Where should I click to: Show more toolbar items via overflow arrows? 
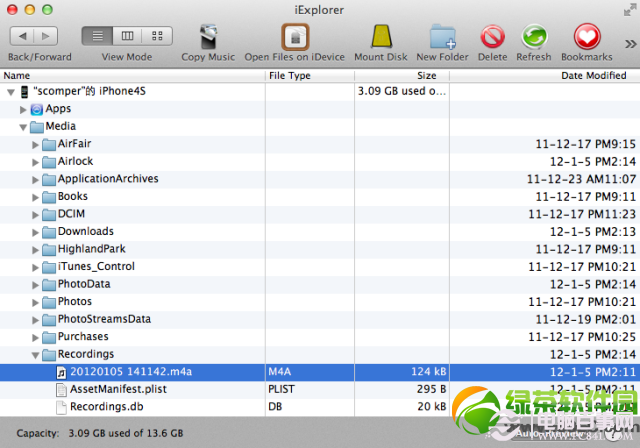(x=630, y=43)
